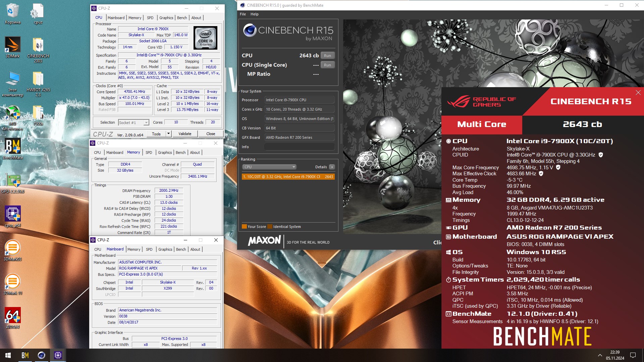The image size is (644, 362).
Task: Open the Cinebench File menu
Action: pos(243,14)
